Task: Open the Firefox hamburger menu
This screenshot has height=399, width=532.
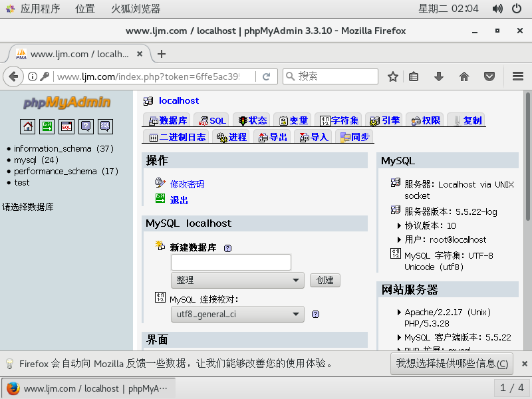Action: click(x=518, y=76)
